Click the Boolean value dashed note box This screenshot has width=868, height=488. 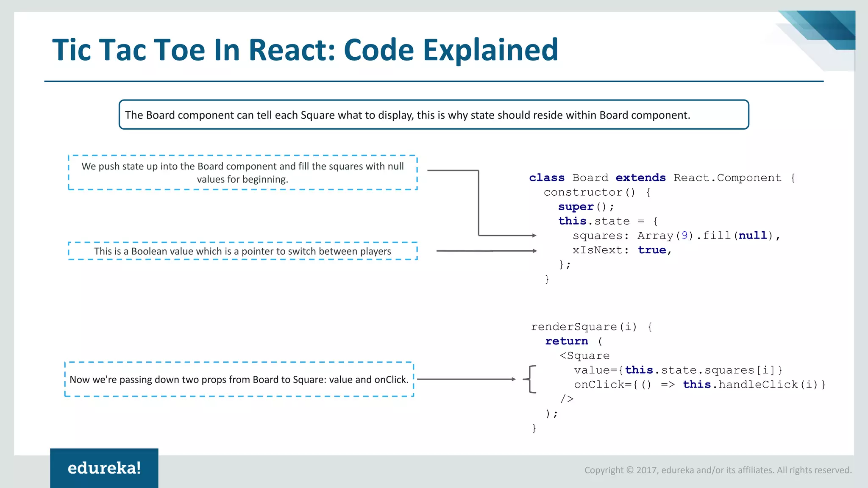tap(242, 251)
